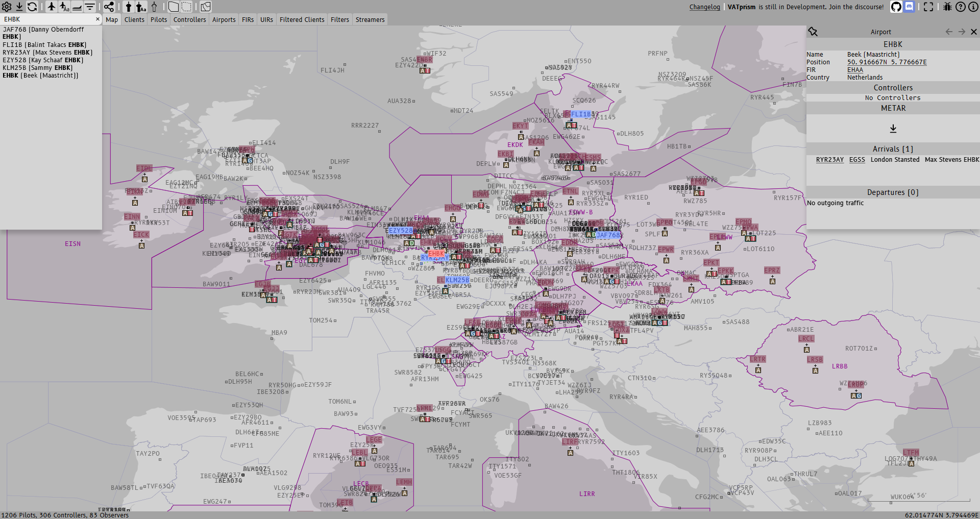Expand the Arrivals [1] section
The width and height of the screenshot is (980, 519).
pyautogui.click(x=893, y=149)
